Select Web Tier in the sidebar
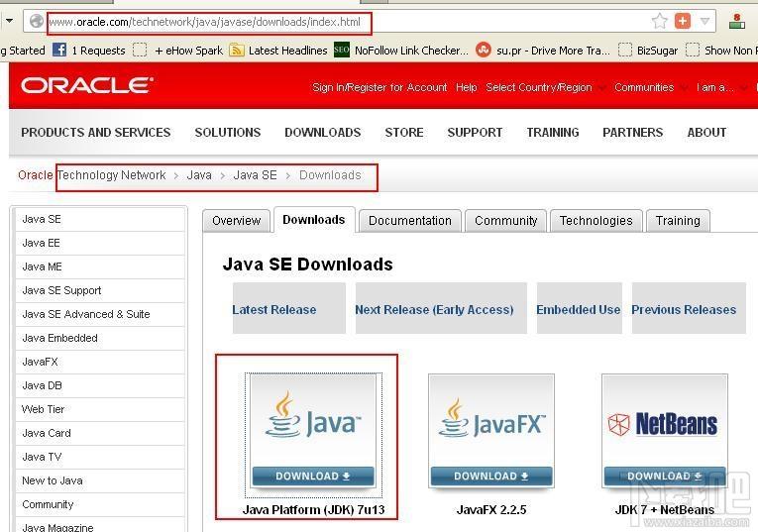The image size is (758, 532). [100, 409]
